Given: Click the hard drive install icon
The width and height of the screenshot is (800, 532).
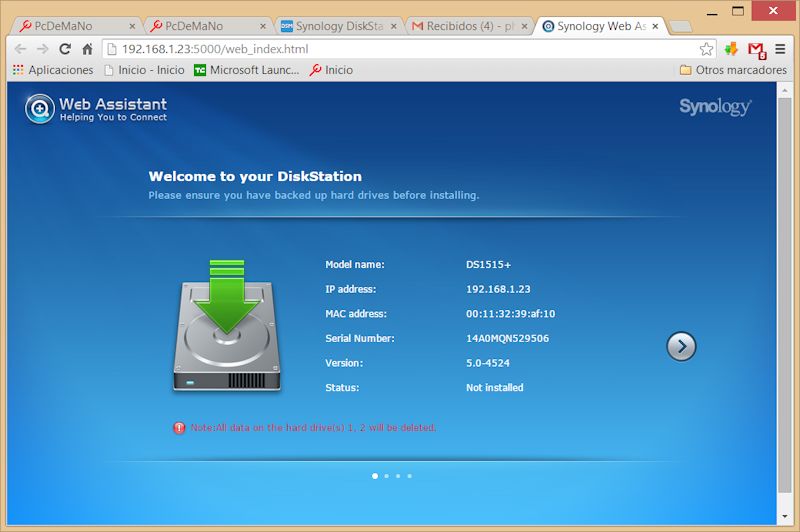Looking at the screenshot, I should click(x=227, y=325).
